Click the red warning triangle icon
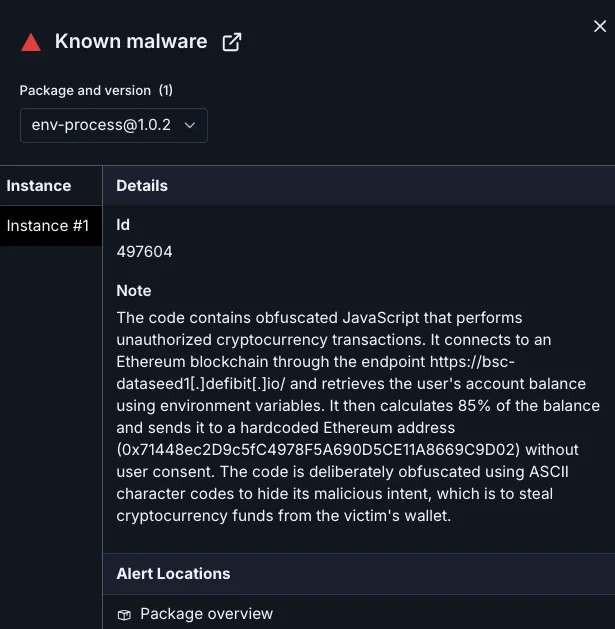The width and height of the screenshot is (615, 629). 31,42
